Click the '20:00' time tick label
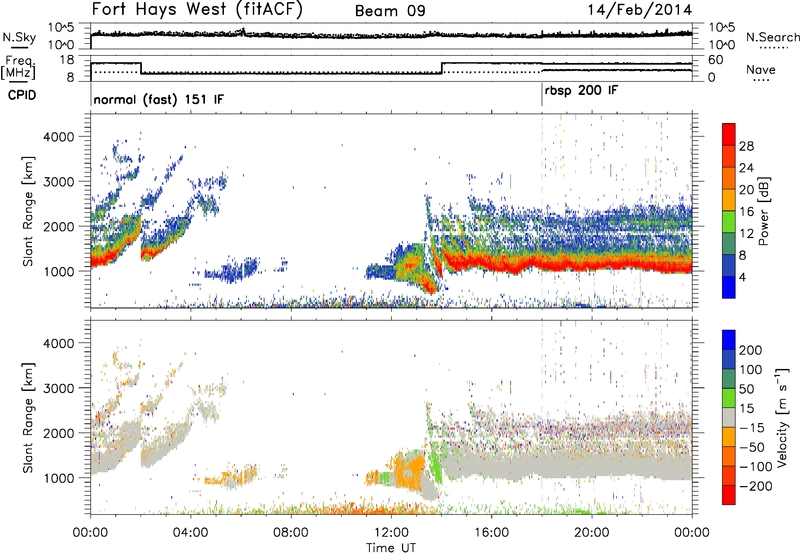The width and height of the screenshot is (800, 554). (x=592, y=533)
